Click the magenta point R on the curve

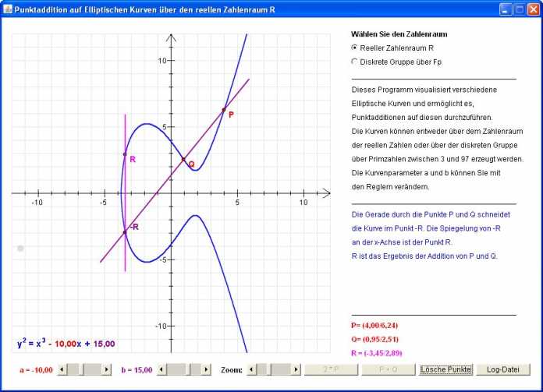pos(125,154)
